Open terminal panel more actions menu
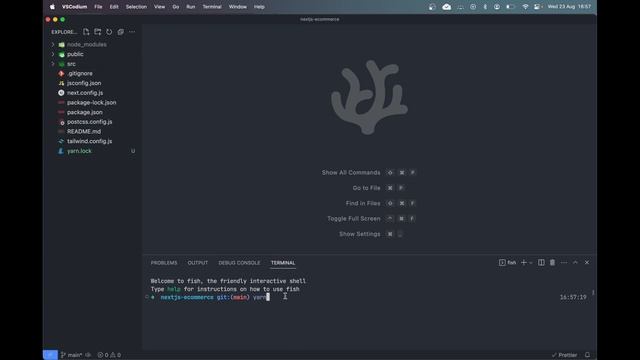640x360 pixels. coord(564,263)
